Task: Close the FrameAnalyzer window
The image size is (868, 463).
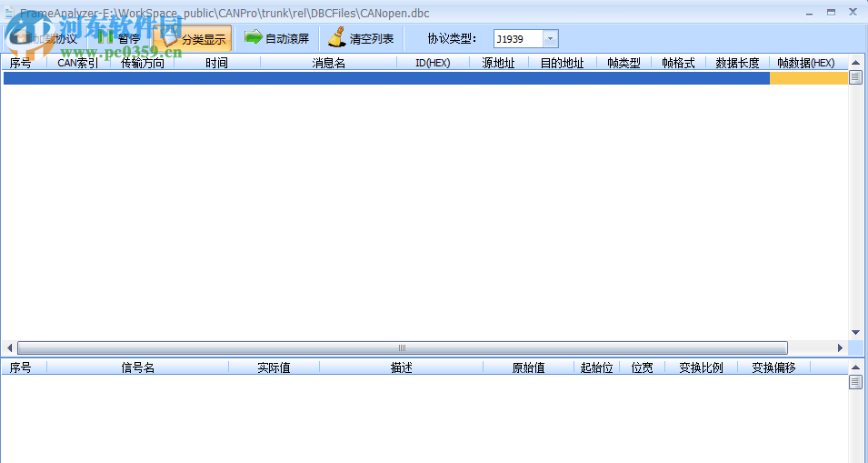Action: (853, 12)
